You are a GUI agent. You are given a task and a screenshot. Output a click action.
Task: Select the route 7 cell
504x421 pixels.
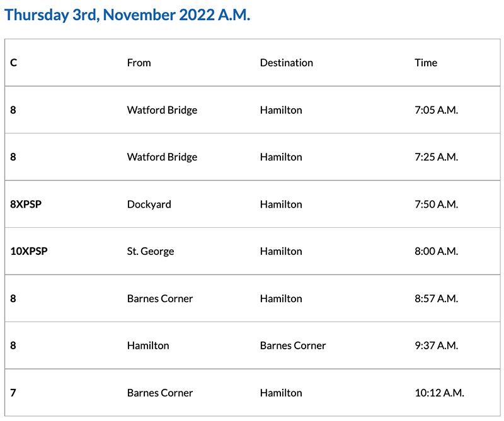13,393
